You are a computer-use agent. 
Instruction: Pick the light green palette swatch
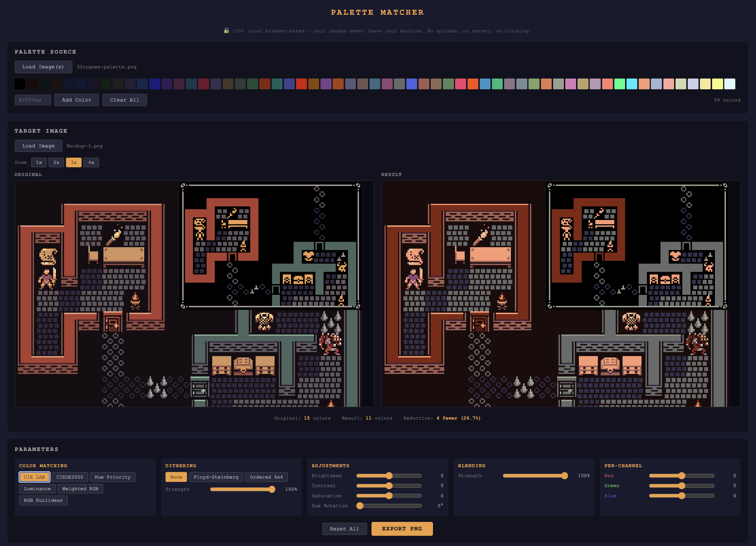619,84
